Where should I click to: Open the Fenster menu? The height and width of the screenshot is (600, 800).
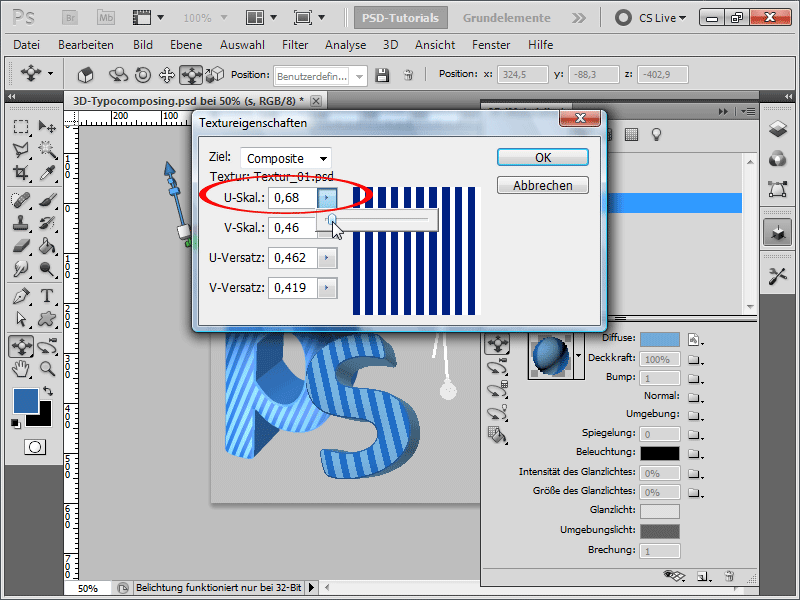[x=491, y=45]
